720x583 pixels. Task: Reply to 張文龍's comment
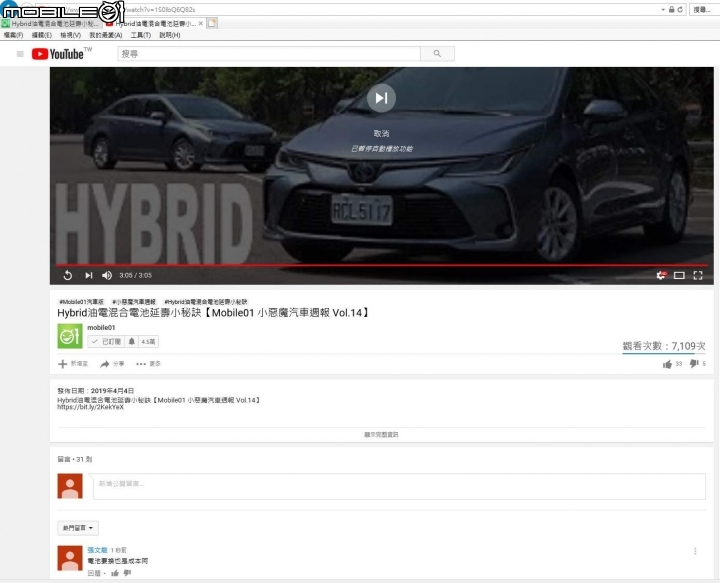(x=94, y=573)
